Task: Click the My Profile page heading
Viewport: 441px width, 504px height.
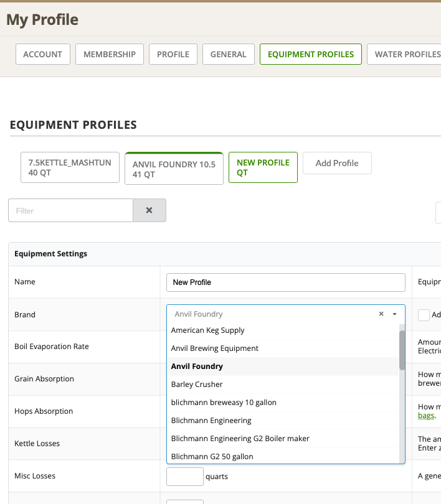Action: 42,20
